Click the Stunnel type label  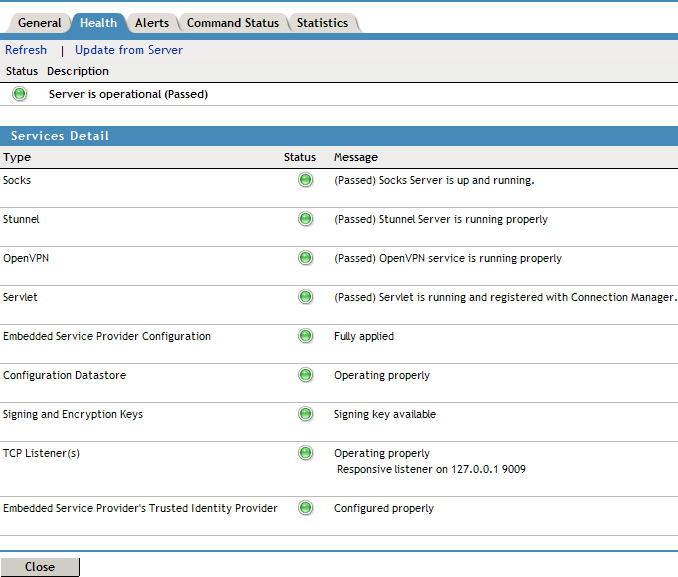click(x=21, y=219)
